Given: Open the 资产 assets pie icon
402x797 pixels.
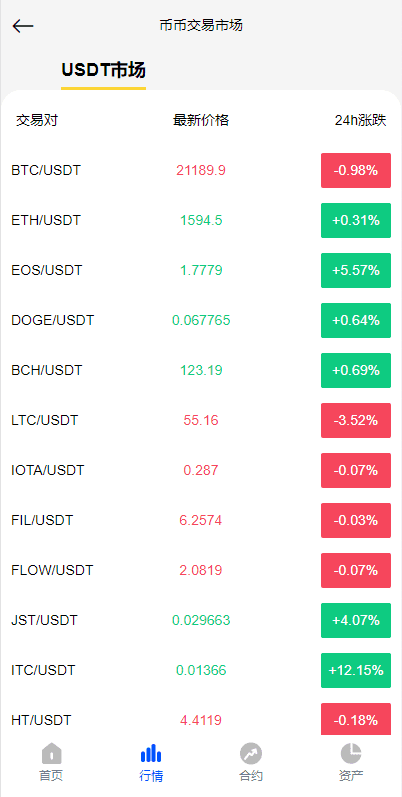Looking at the screenshot, I should 351,753.
